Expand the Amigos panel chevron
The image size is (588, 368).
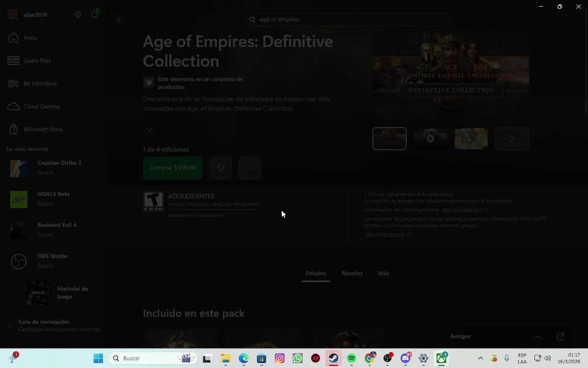click(x=537, y=337)
